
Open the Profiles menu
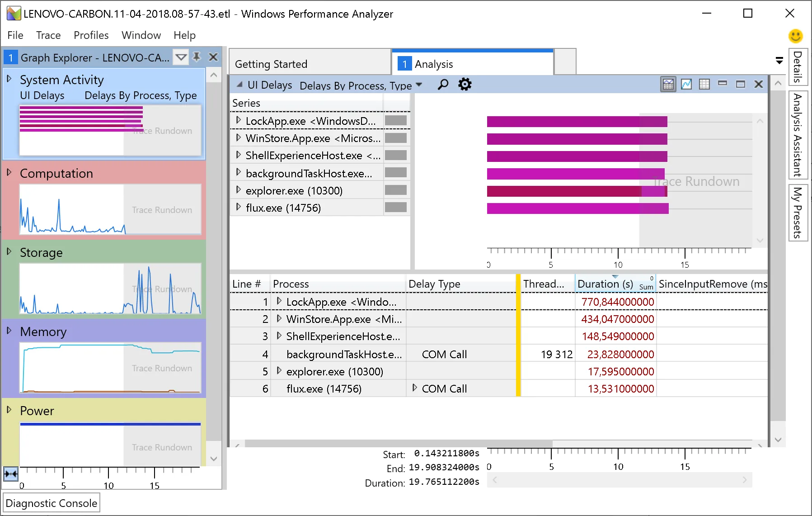[91, 35]
